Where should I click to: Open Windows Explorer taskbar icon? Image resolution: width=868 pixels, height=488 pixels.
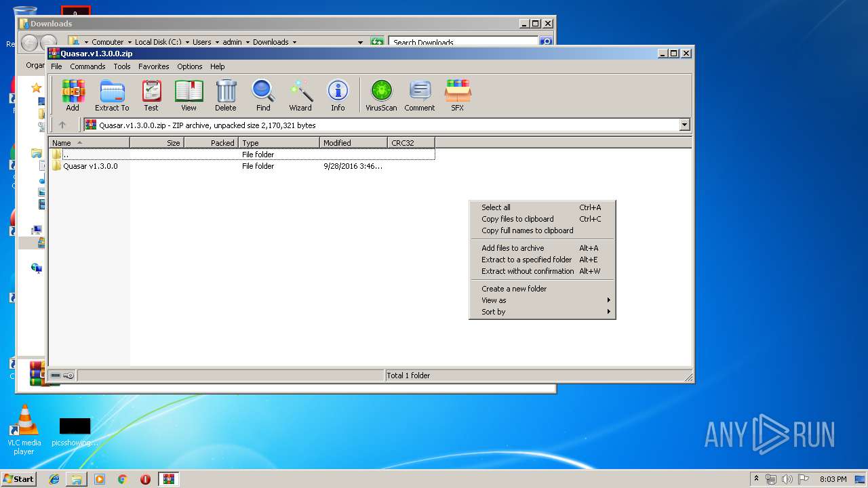pyautogui.click(x=77, y=479)
